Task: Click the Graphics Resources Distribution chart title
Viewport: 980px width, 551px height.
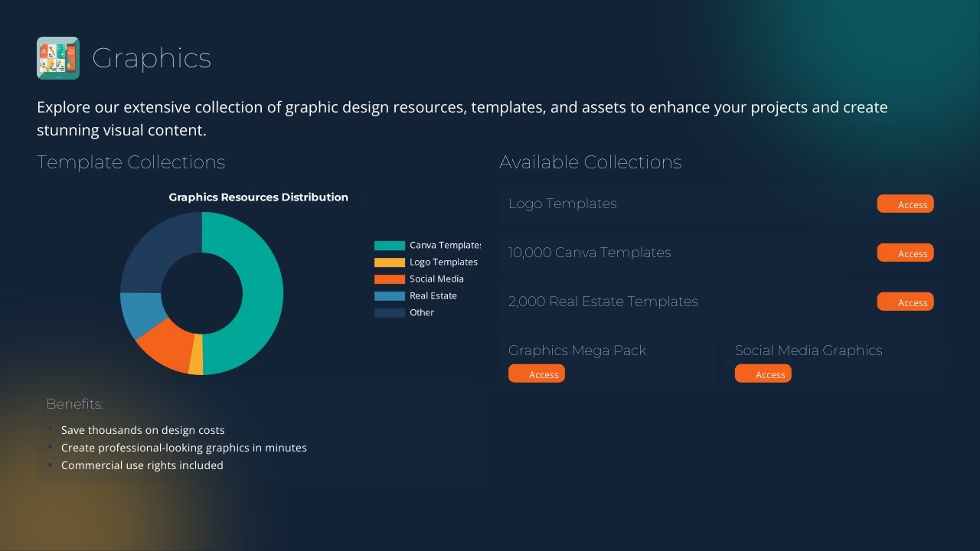Action: point(258,197)
